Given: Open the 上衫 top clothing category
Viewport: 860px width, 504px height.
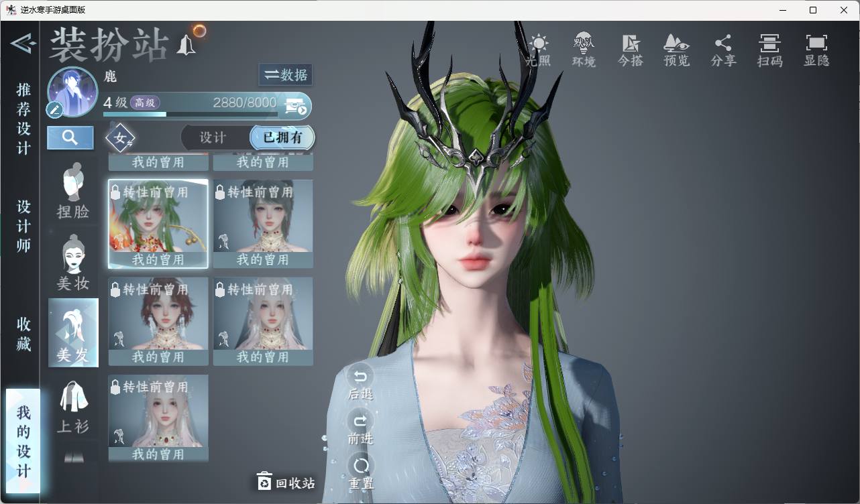Looking at the screenshot, I should tap(73, 406).
